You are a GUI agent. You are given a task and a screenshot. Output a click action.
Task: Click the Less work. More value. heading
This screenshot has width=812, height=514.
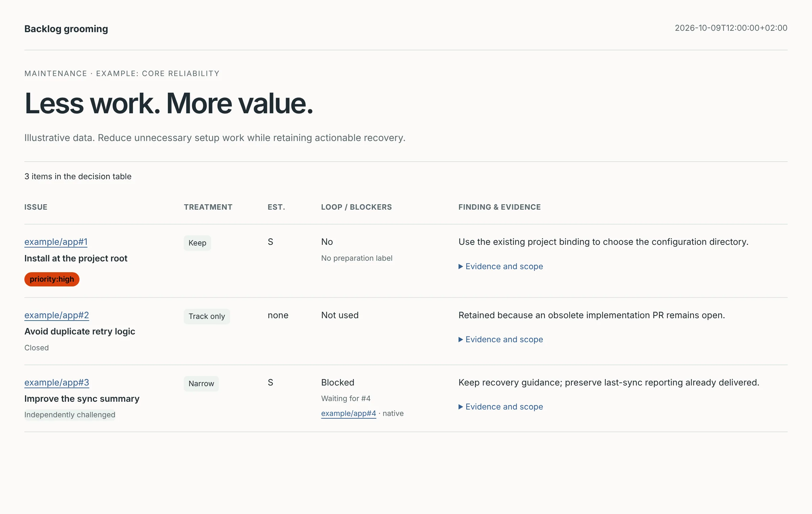(x=169, y=103)
